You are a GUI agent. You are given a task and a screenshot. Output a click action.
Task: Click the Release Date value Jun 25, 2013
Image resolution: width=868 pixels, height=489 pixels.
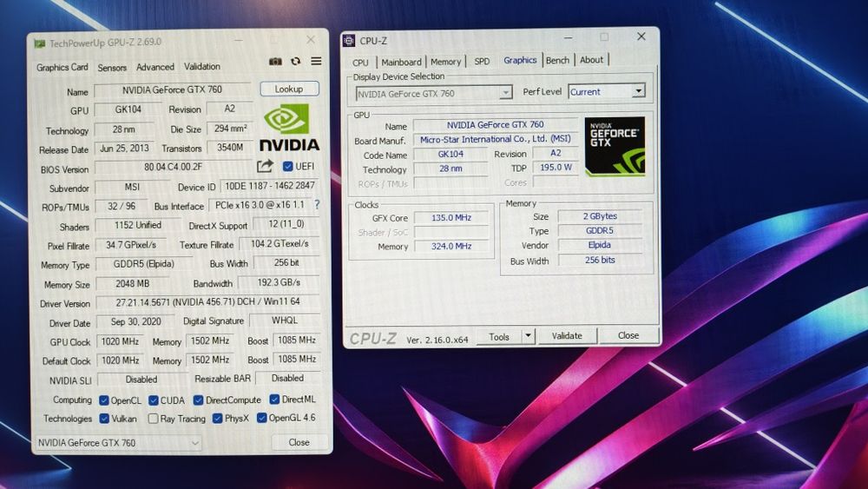[124, 149]
